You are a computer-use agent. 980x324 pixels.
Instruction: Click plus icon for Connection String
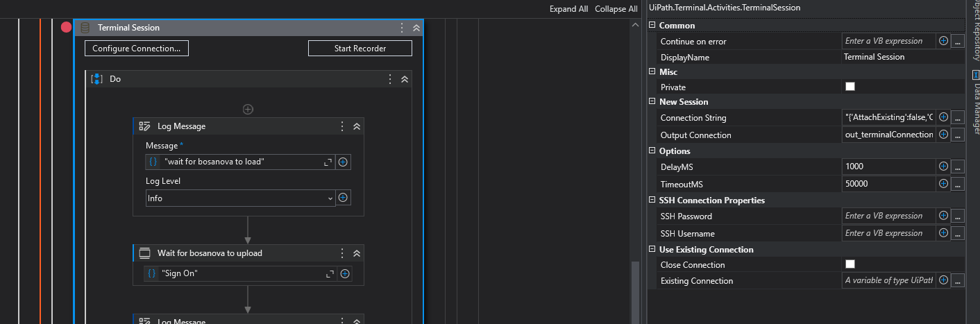pos(943,117)
